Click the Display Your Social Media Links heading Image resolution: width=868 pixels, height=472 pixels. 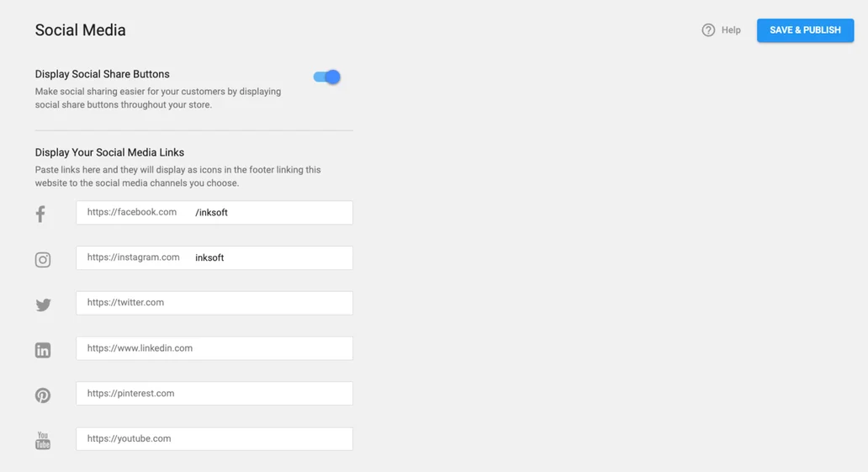click(109, 152)
